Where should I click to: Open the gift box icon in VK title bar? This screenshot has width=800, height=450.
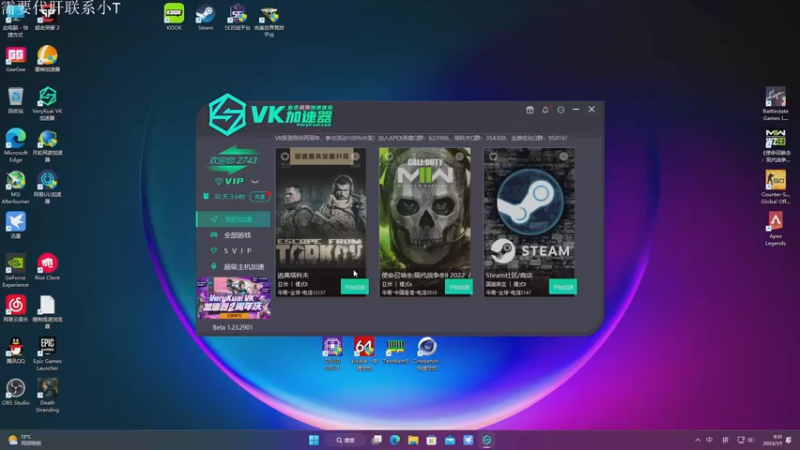coord(530,110)
